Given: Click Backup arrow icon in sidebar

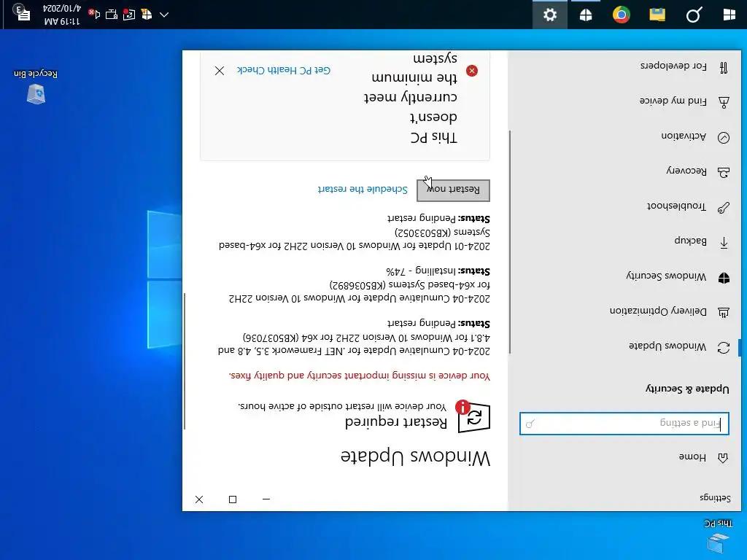Looking at the screenshot, I should tap(724, 242).
